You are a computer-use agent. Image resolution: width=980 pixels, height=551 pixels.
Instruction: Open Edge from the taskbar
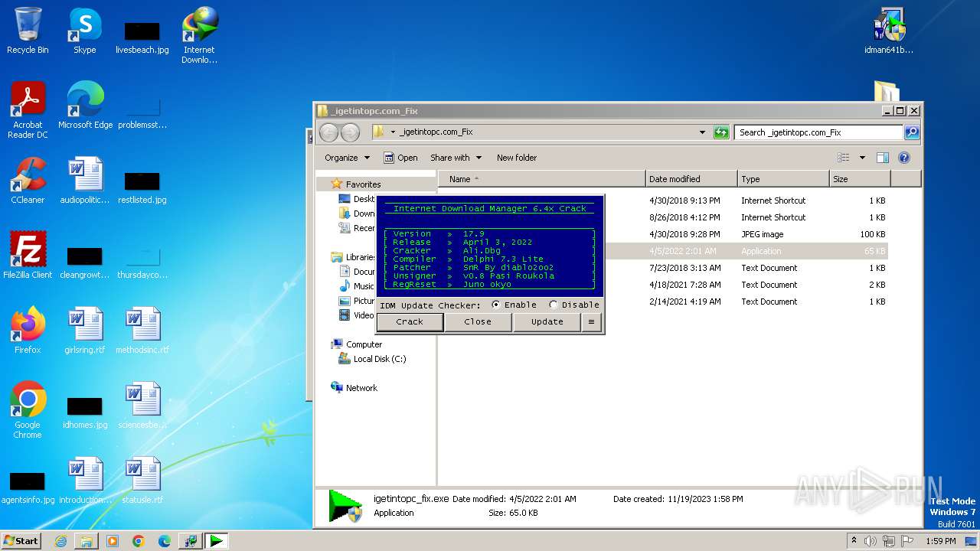pos(165,541)
